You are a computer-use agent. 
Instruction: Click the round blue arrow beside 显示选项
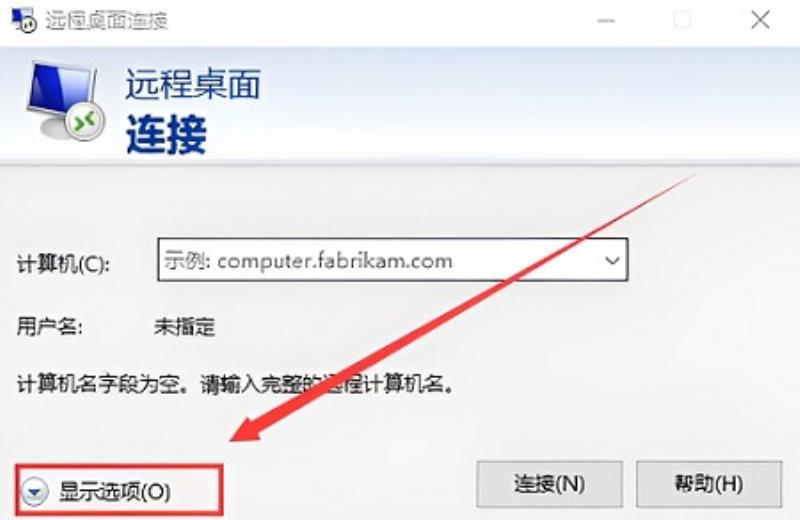click(x=35, y=492)
